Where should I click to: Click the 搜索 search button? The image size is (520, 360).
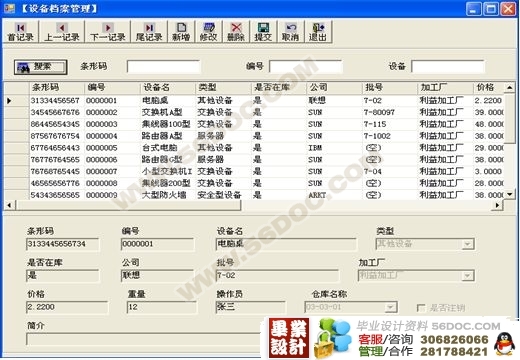pyautogui.click(x=41, y=67)
